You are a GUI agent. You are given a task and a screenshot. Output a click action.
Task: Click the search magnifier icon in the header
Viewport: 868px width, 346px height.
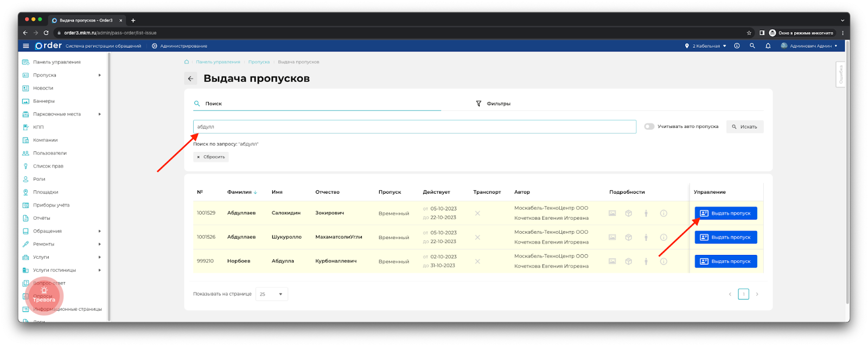point(752,46)
